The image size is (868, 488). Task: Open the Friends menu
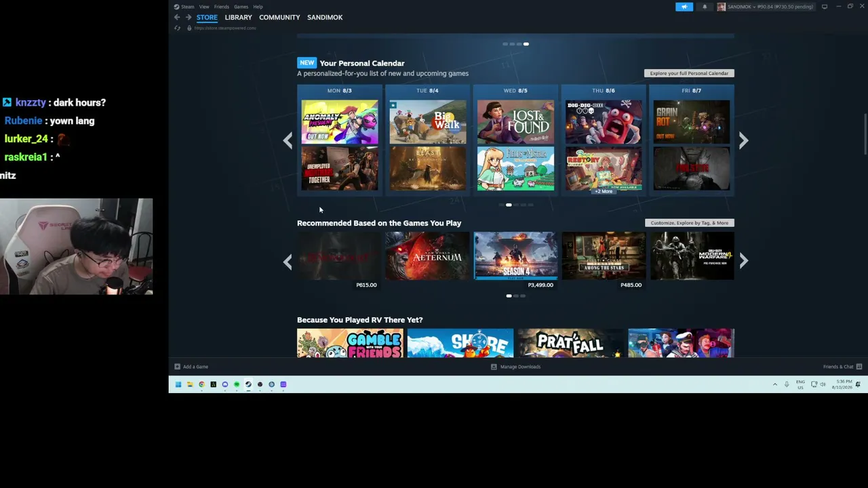222,7
